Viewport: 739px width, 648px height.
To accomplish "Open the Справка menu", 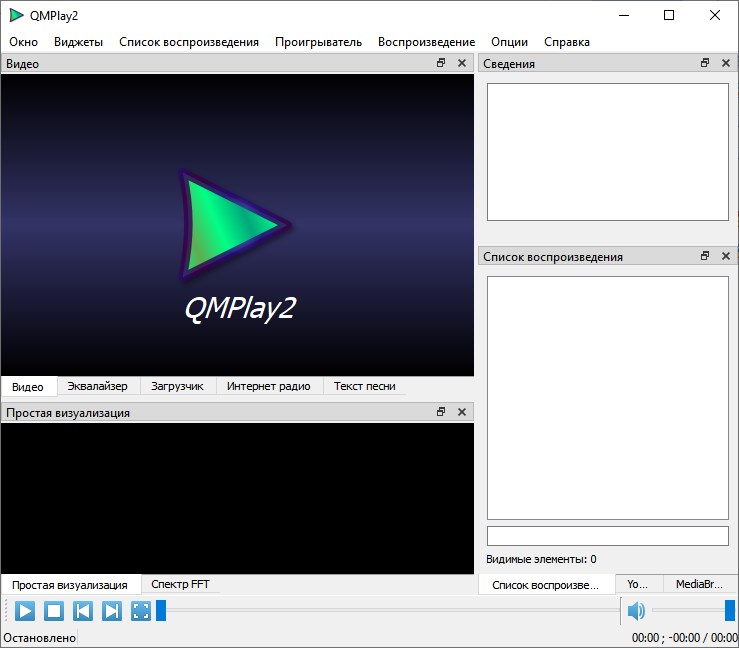I will [x=567, y=42].
